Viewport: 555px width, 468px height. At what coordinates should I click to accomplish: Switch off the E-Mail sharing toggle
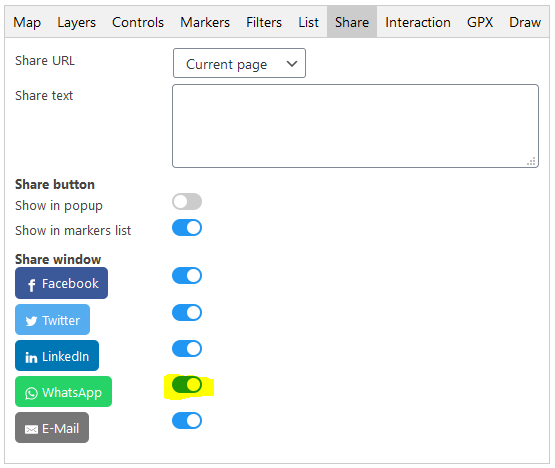coord(187,421)
